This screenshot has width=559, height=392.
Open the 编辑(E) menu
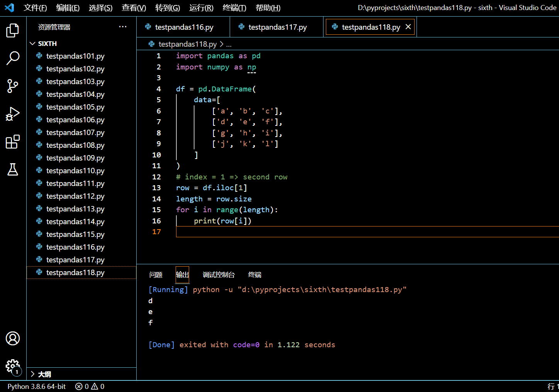tap(68, 8)
